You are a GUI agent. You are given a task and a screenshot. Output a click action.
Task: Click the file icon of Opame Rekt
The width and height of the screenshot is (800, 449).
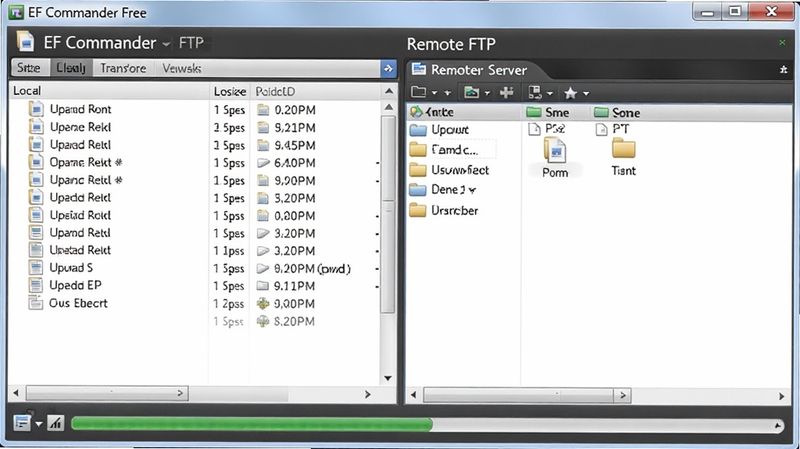[36, 162]
